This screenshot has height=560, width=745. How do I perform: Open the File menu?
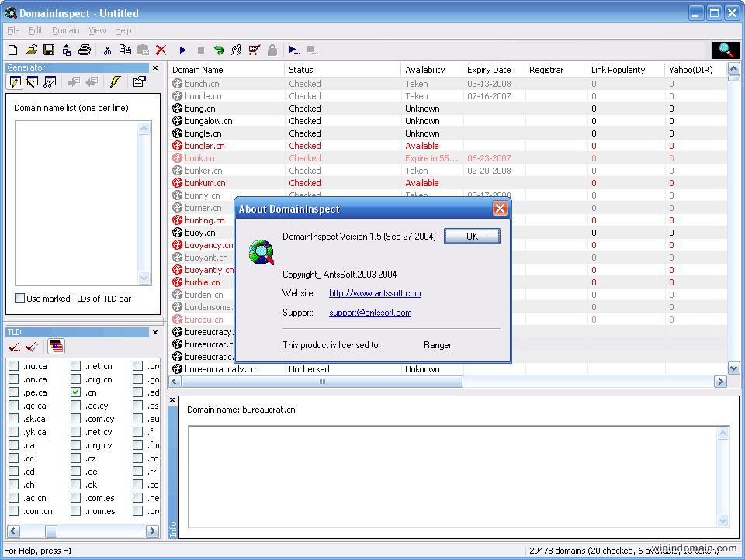[13, 30]
